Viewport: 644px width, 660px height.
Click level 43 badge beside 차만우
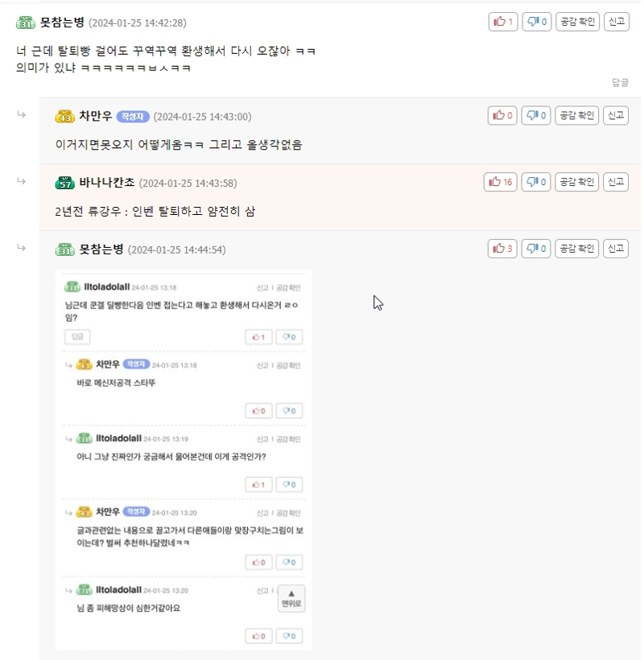tap(65, 116)
